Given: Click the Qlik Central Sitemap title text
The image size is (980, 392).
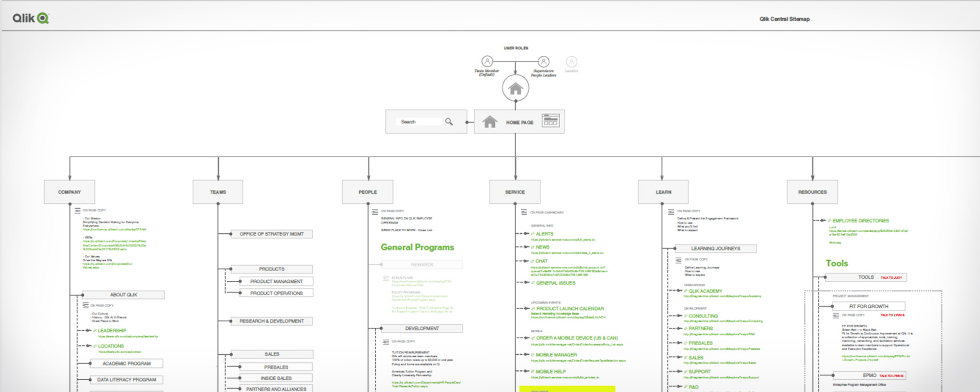Looking at the screenshot, I should (784, 19).
